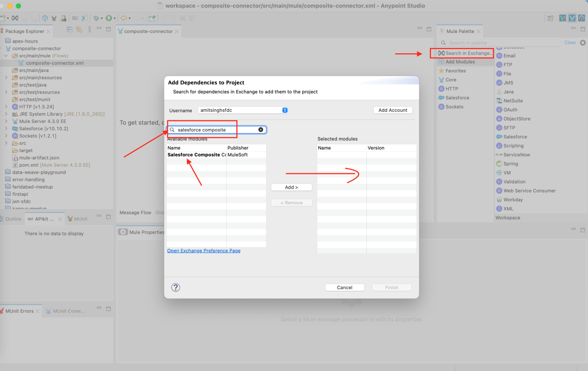Click the Cancel button

tap(345, 287)
